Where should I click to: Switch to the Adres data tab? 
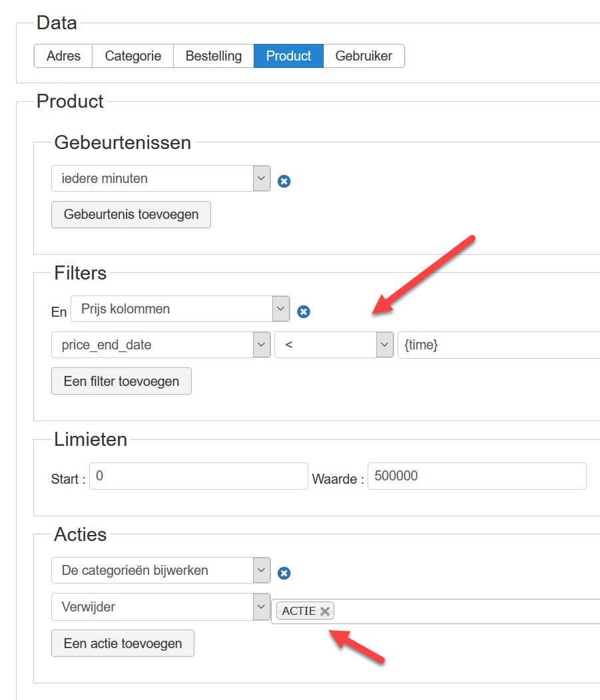[x=63, y=56]
